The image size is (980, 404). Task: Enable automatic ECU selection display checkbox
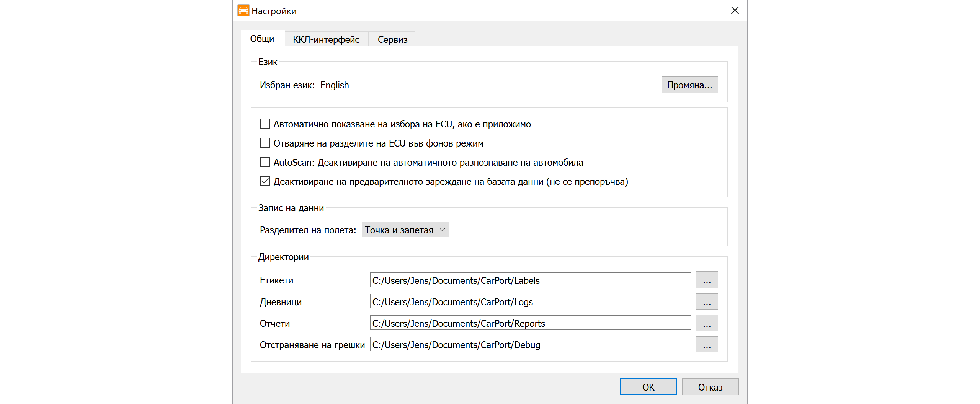pos(265,124)
